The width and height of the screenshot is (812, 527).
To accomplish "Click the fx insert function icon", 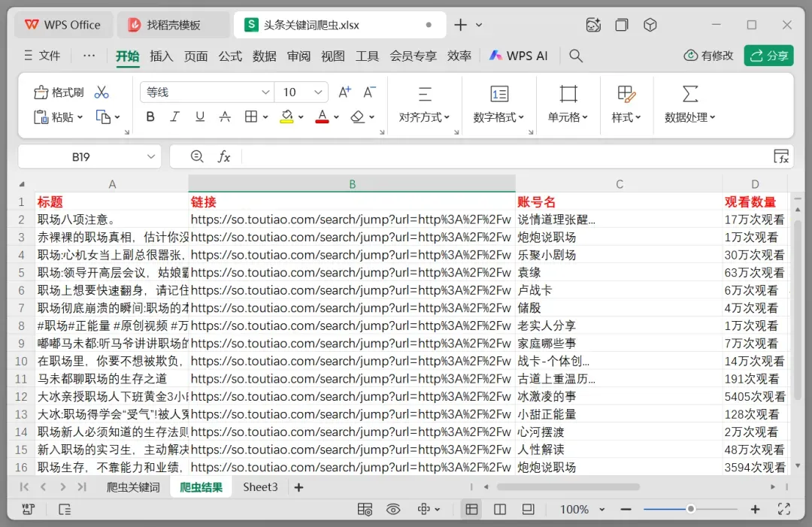I will pos(224,156).
